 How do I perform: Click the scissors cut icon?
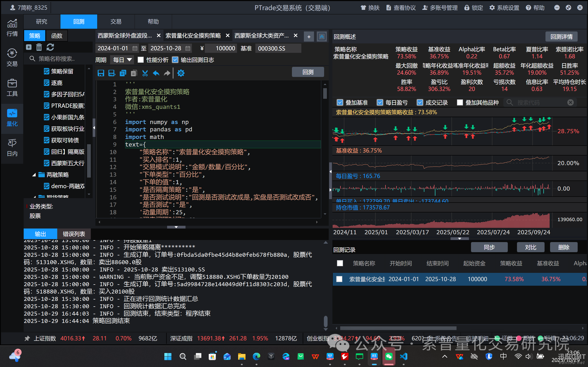(x=145, y=73)
